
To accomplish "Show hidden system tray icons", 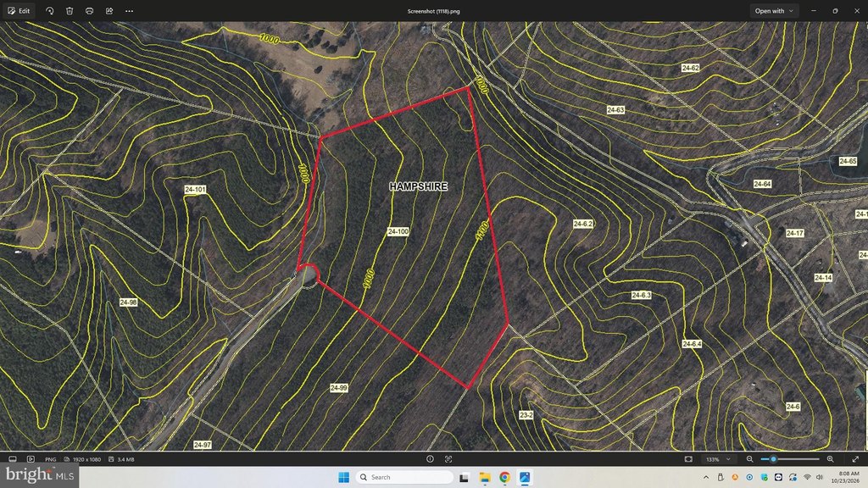I will 706,477.
